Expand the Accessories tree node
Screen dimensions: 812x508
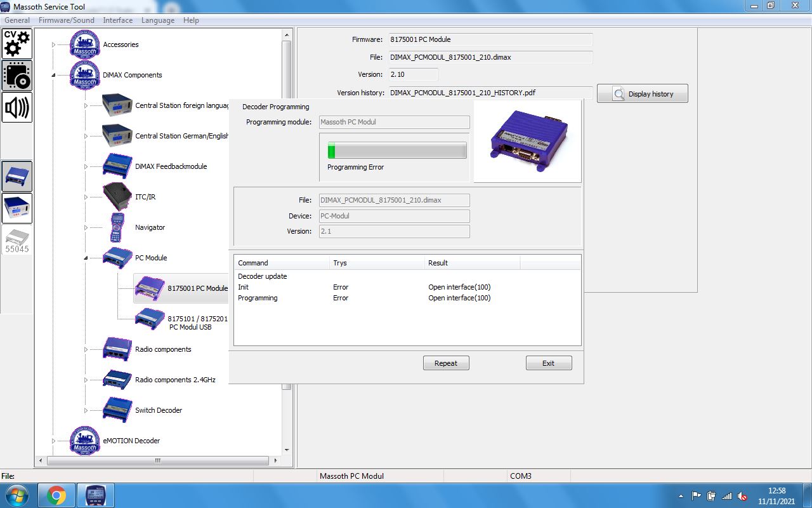54,44
